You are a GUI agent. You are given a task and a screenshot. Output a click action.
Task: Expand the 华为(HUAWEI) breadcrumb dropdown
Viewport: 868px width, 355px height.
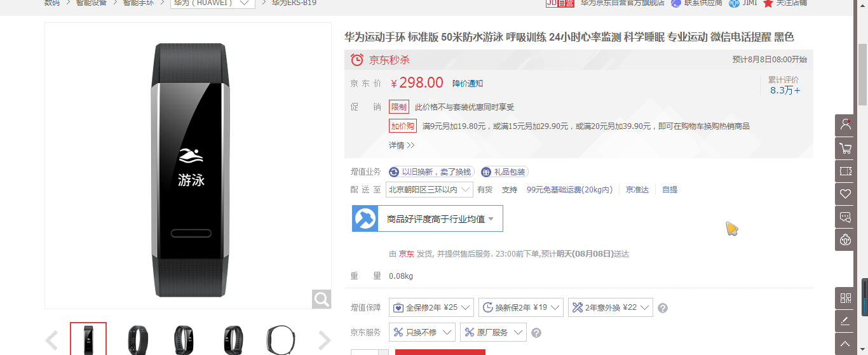tap(213, 3)
